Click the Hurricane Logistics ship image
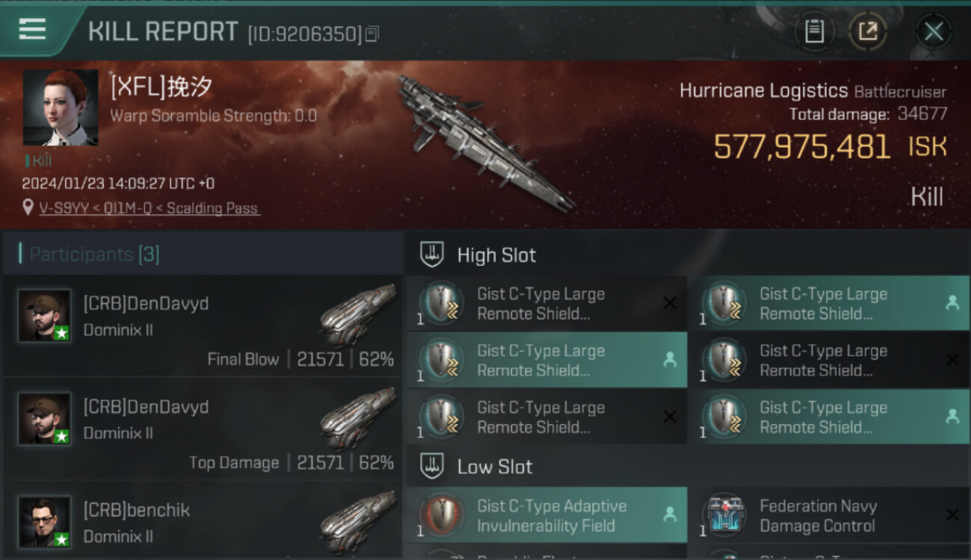The width and height of the screenshot is (971, 560). point(485,142)
